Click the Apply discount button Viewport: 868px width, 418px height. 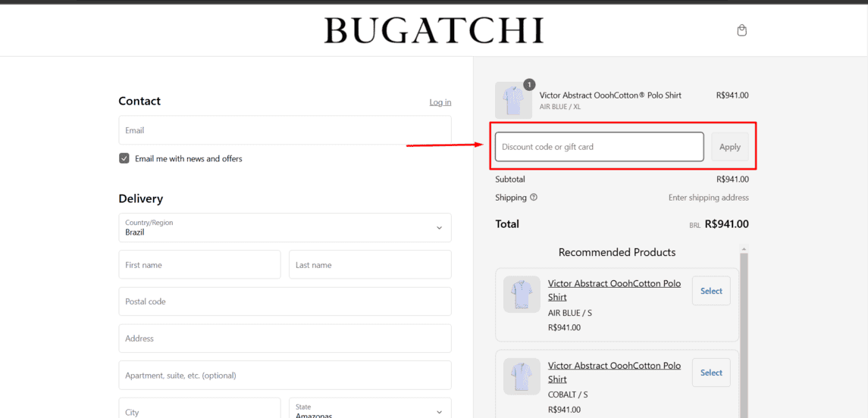(x=729, y=147)
